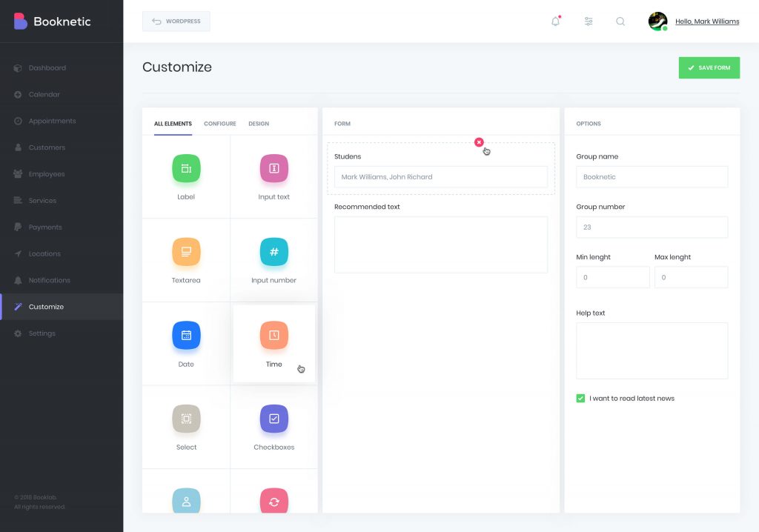Click the Customize page title
Viewport: 759px width, 532px height.
(176, 67)
